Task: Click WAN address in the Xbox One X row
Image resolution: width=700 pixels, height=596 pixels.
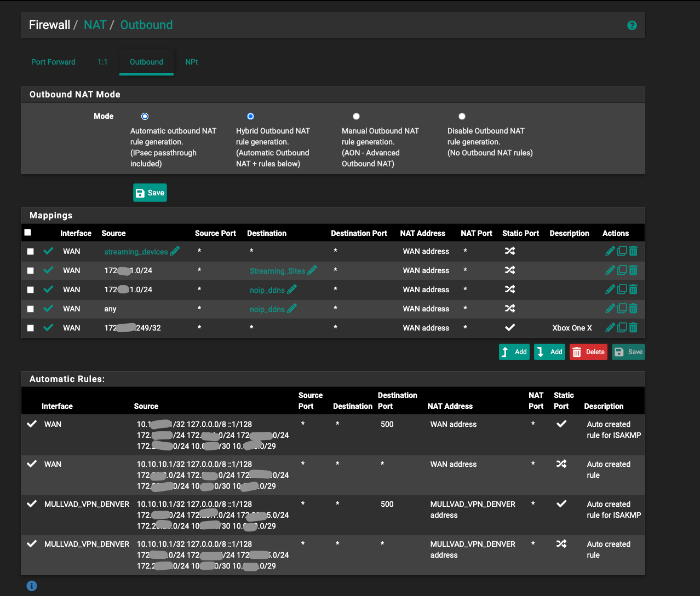Action: tap(426, 328)
